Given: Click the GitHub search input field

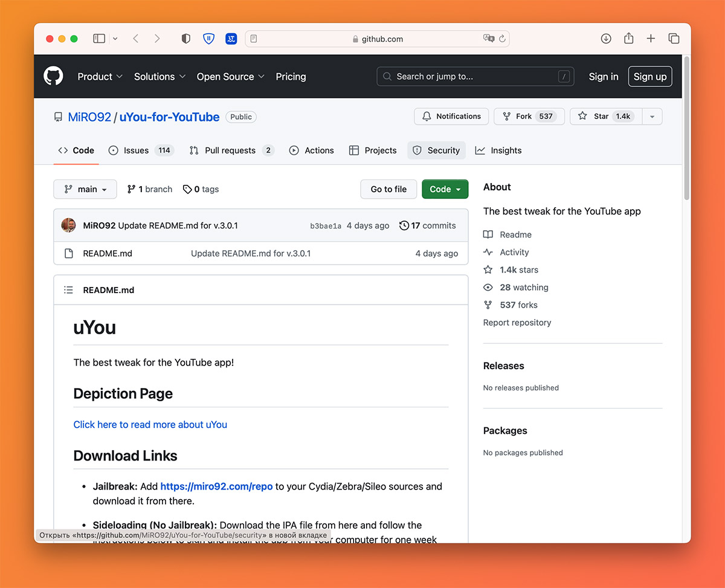Looking at the screenshot, I should [474, 77].
